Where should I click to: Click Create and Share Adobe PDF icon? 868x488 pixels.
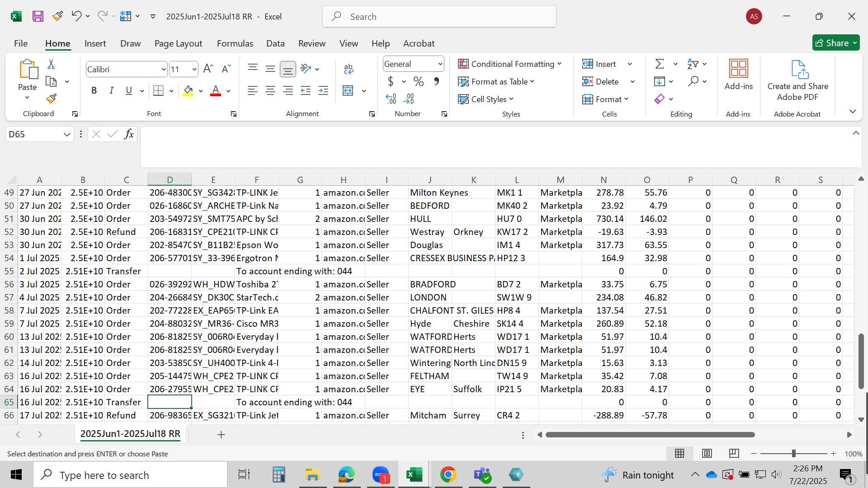pyautogui.click(x=799, y=70)
